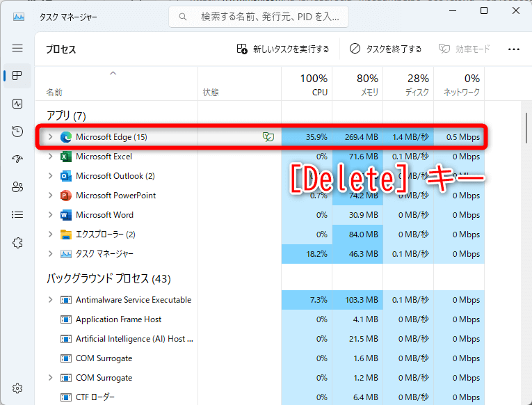Select the アプリ (7) group heading
This screenshot has width=532, height=405.
[x=66, y=116]
